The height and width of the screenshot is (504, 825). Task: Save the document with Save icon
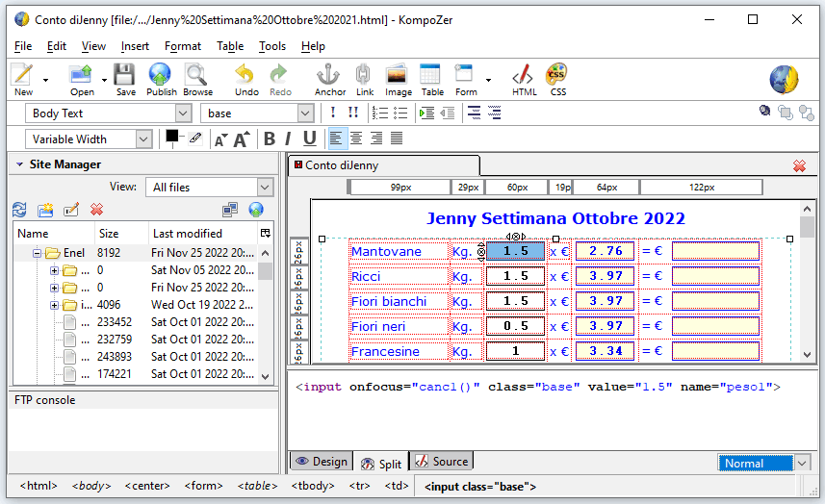[x=125, y=80]
